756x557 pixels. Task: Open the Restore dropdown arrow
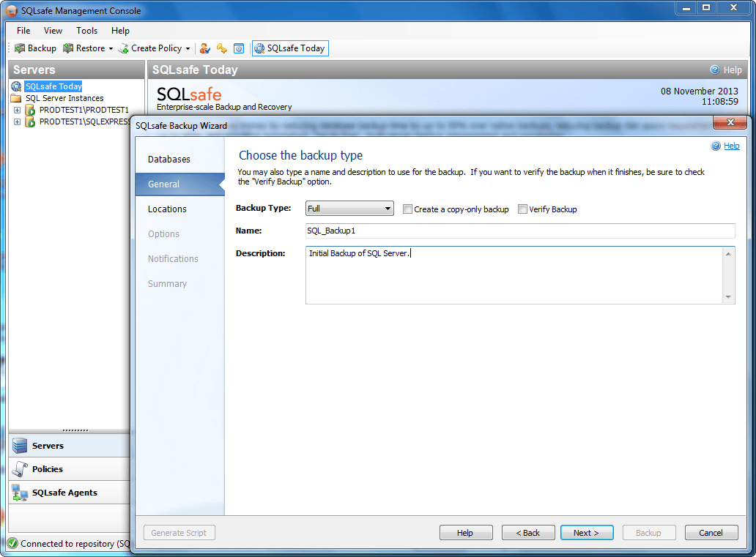pos(111,48)
